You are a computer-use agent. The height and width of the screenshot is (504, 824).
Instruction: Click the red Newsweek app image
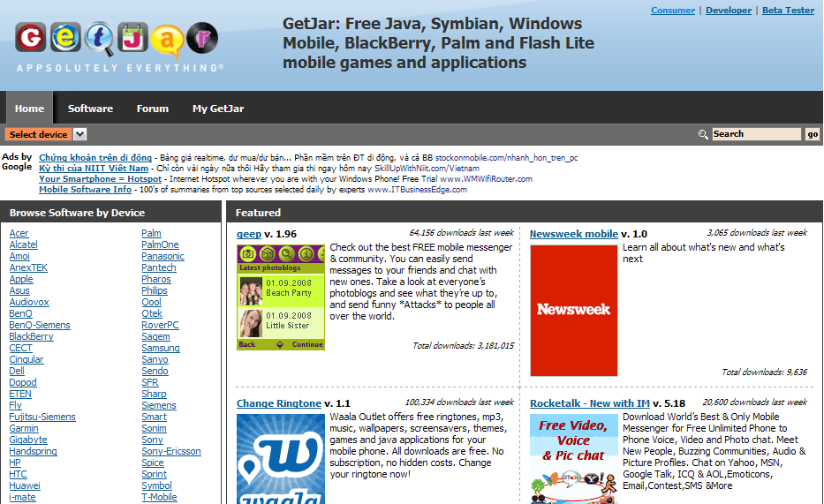tap(574, 310)
